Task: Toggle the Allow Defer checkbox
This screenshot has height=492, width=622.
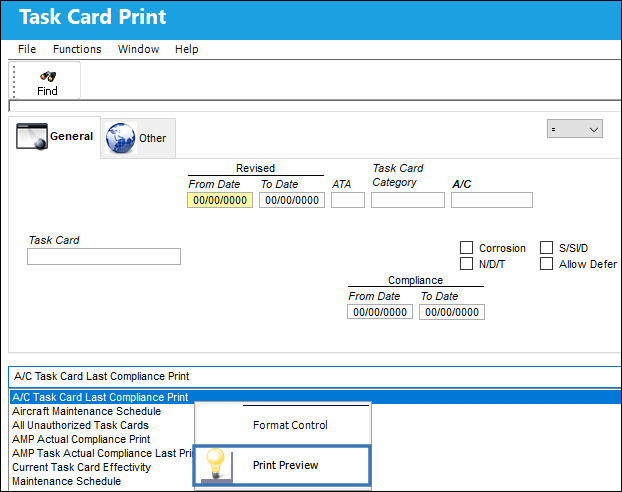Action: 546,264
